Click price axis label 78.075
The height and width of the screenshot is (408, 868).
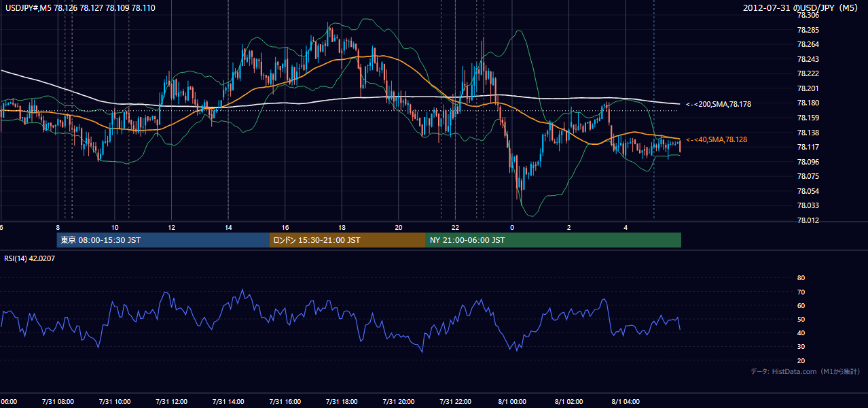point(808,176)
